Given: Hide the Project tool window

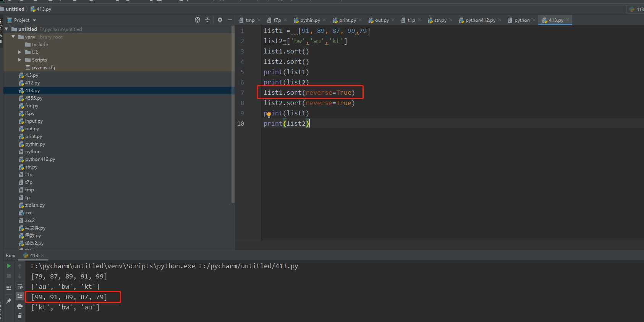Looking at the screenshot, I should [230, 20].
